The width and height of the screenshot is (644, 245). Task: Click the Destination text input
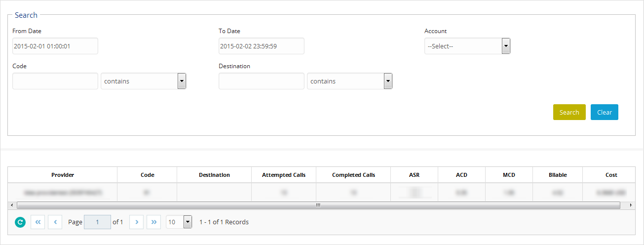point(262,81)
